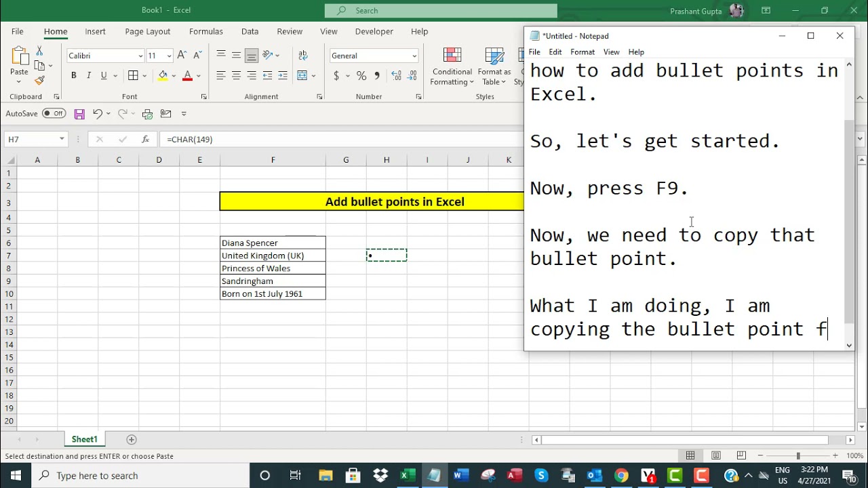
Task: Open the Font Color dropdown arrow
Action: click(198, 75)
